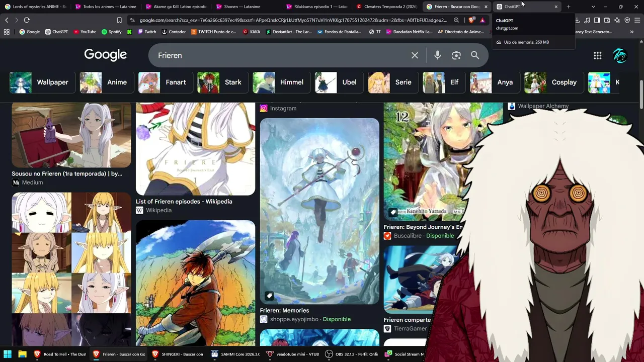Open the tab search dropdown arrow
Screen dimensions: 644x362
pyautogui.click(x=593, y=7)
